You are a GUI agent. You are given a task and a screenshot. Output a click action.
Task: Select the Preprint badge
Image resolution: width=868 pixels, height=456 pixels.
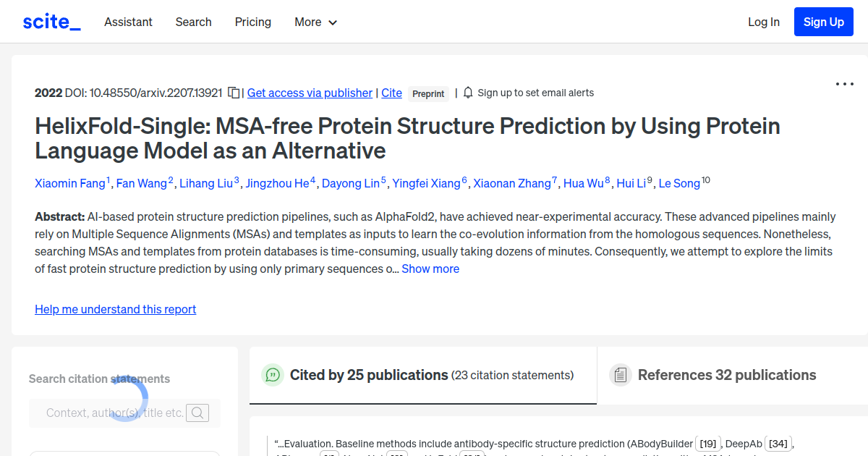tap(428, 93)
